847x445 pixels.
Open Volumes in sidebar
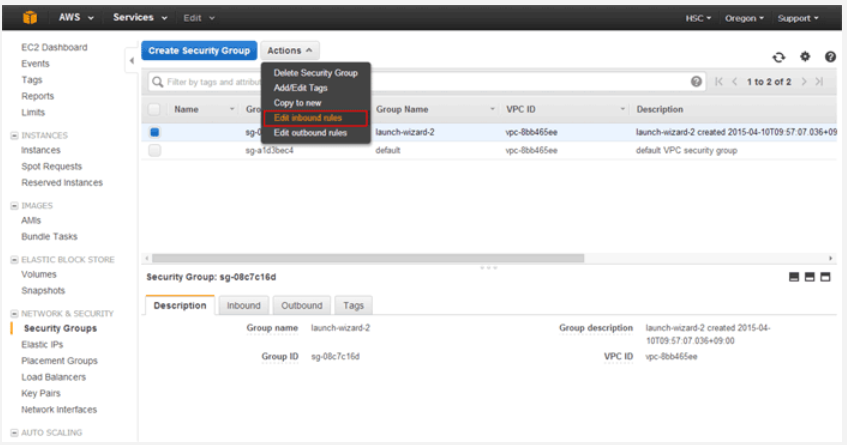coord(38,274)
